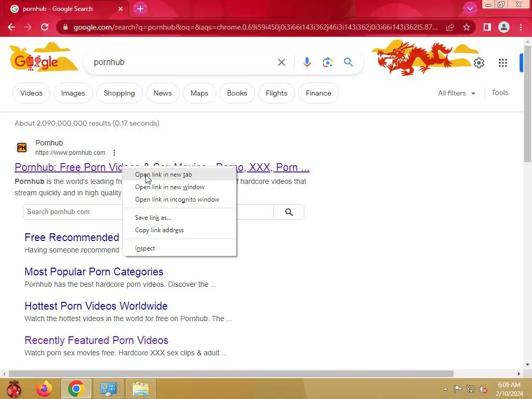532x399 pixels.
Task: Submit the query with the blue magnifier icon
Action: coord(348,62)
